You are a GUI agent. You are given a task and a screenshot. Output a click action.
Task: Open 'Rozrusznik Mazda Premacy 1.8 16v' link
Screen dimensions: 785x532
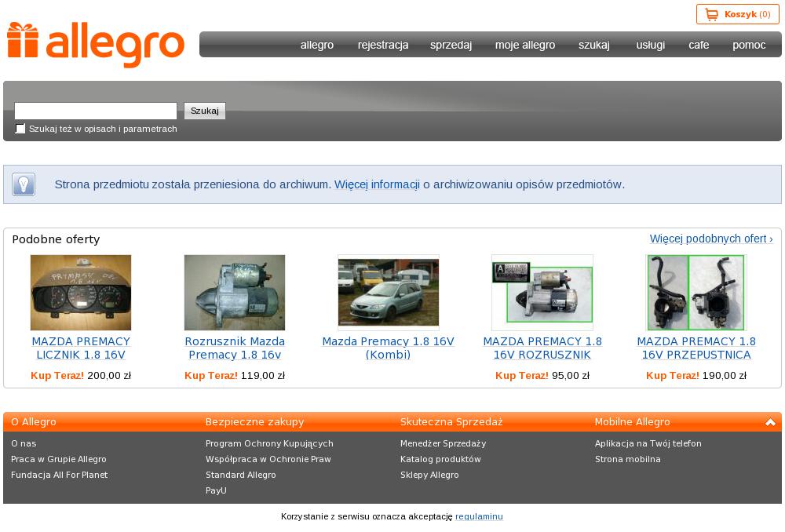(x=235, y=348)
